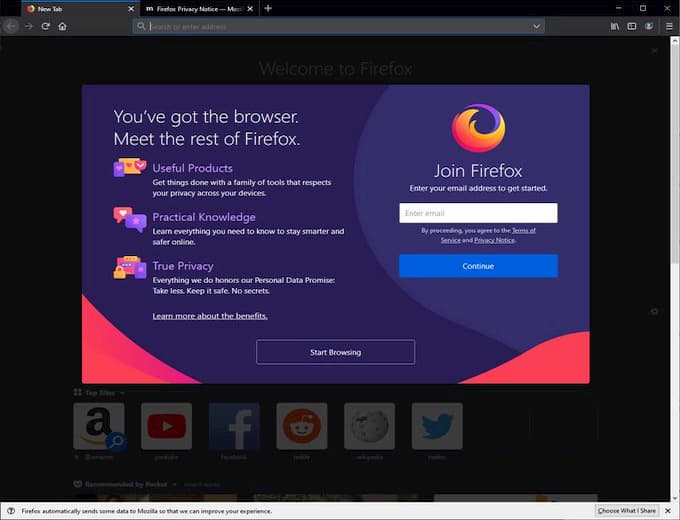Image resolution: width=680 pixels, height=520 pixels.
Task: Reload the current page
Action: click(46, 26)
